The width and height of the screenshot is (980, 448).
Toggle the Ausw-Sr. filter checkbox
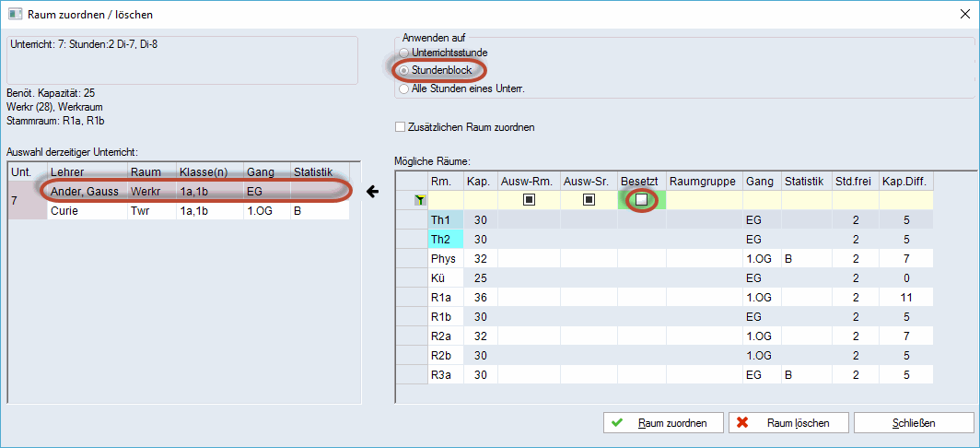point(589,200)
